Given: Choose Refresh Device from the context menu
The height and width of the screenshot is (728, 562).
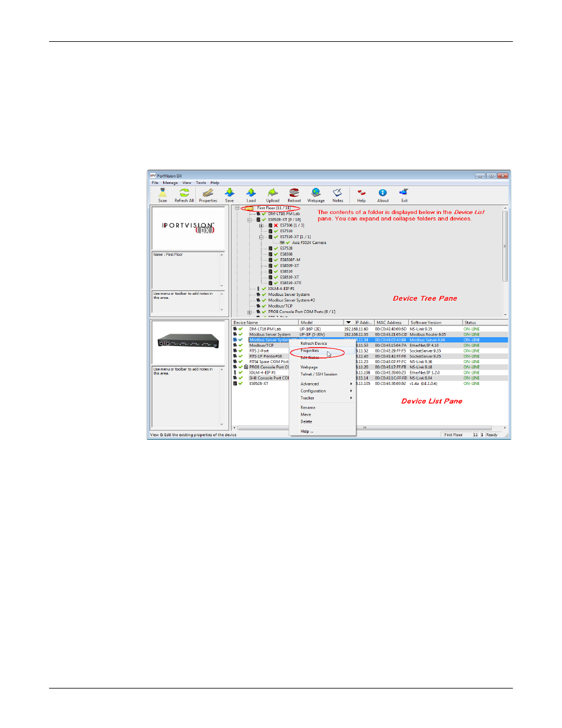Looking at the screenshot, I should pos(323,343).
